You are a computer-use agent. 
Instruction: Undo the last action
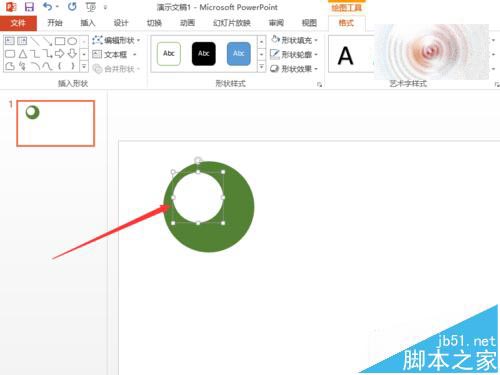48,6
